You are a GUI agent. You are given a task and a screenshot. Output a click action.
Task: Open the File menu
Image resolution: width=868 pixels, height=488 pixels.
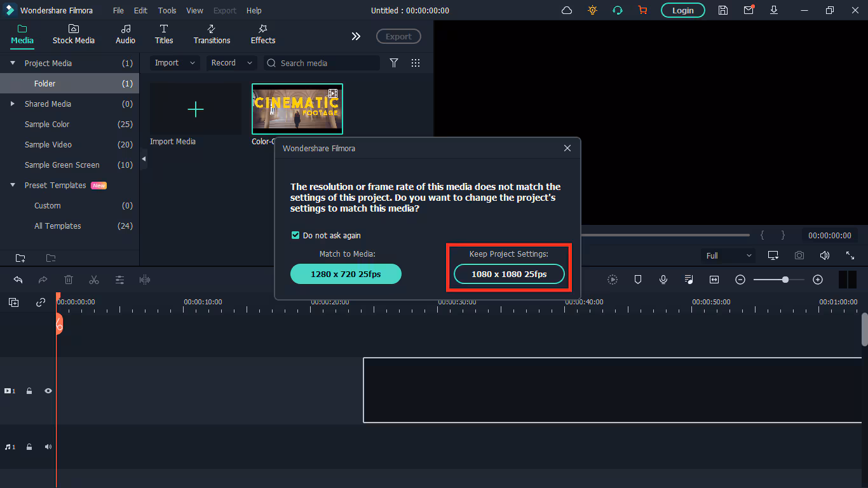tap(118, 10)
